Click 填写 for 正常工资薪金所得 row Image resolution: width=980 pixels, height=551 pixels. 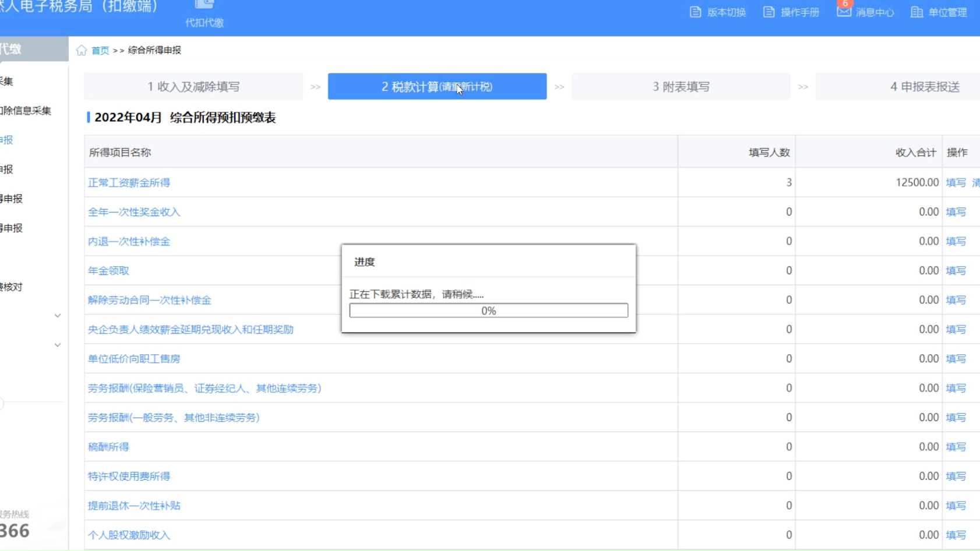tap(956, 183)
